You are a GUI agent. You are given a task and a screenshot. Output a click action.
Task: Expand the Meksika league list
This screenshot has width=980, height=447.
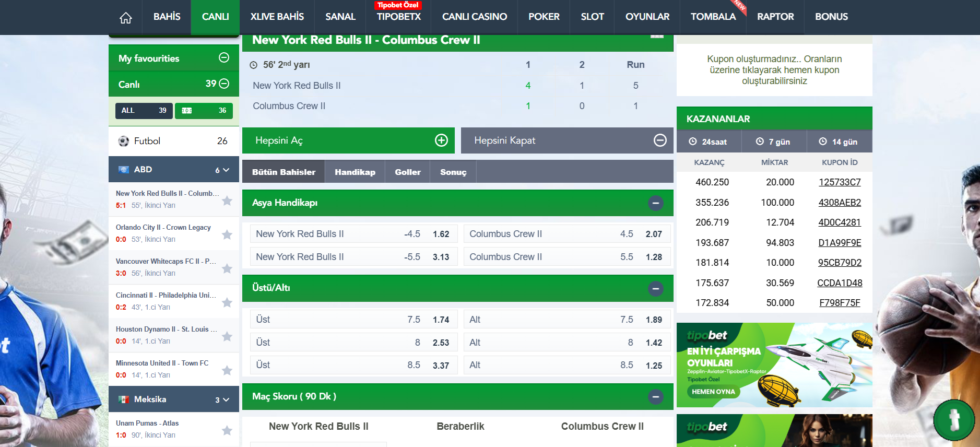point(226,399)
